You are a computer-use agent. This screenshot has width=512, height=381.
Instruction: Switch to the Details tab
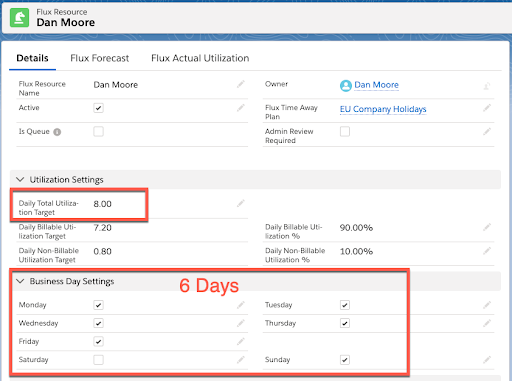(x=32, y=58)
